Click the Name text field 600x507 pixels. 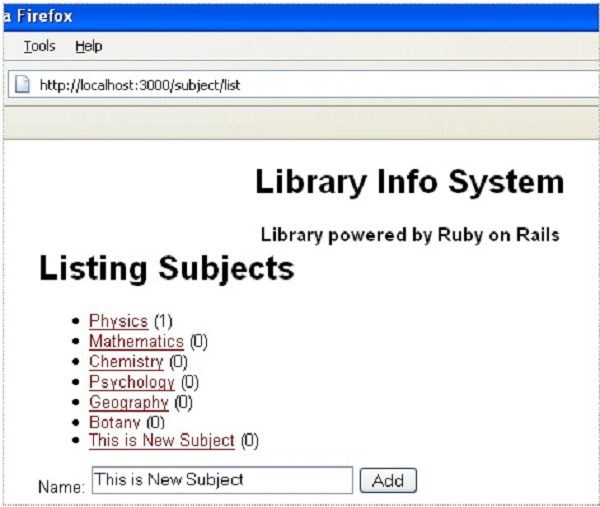222,480
